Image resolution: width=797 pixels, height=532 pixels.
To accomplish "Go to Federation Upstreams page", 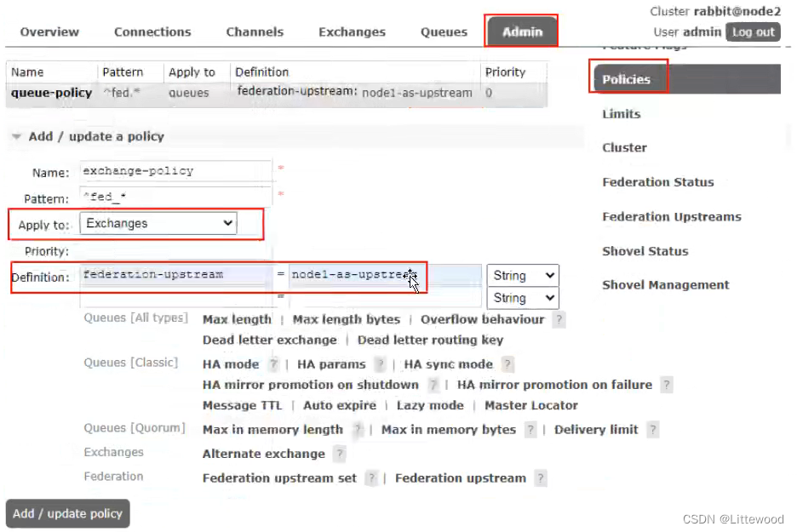I will click(672, 216).
